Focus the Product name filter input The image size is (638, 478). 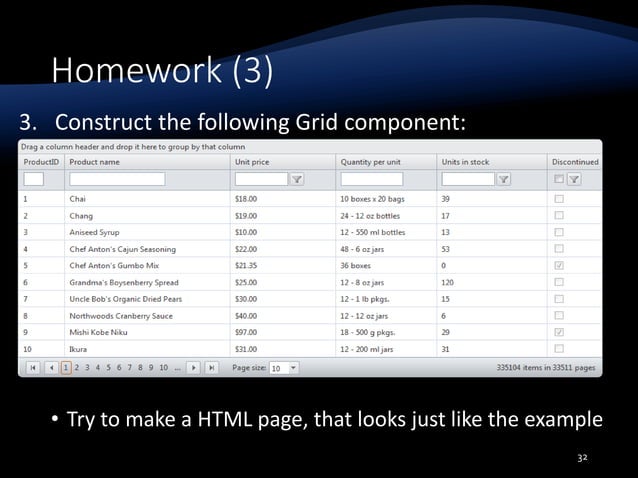pyautogui.click(x=117, y=179)
